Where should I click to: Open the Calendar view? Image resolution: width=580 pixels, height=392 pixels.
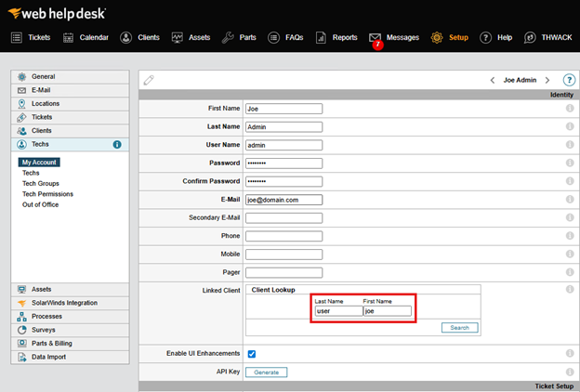pyautogui.click(x=85, y=38)
